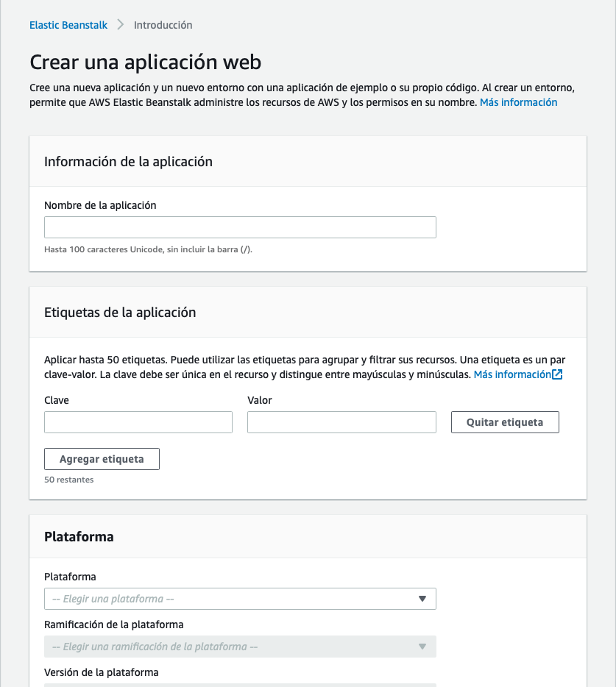616x687 pixels.
Task: Click the Clave field label
Action: (57, 400)
